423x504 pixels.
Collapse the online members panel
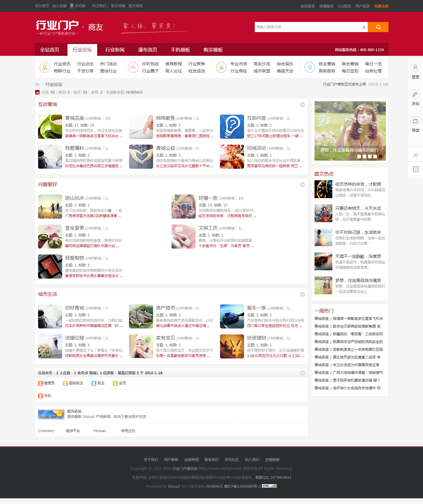tap(302, 373)
